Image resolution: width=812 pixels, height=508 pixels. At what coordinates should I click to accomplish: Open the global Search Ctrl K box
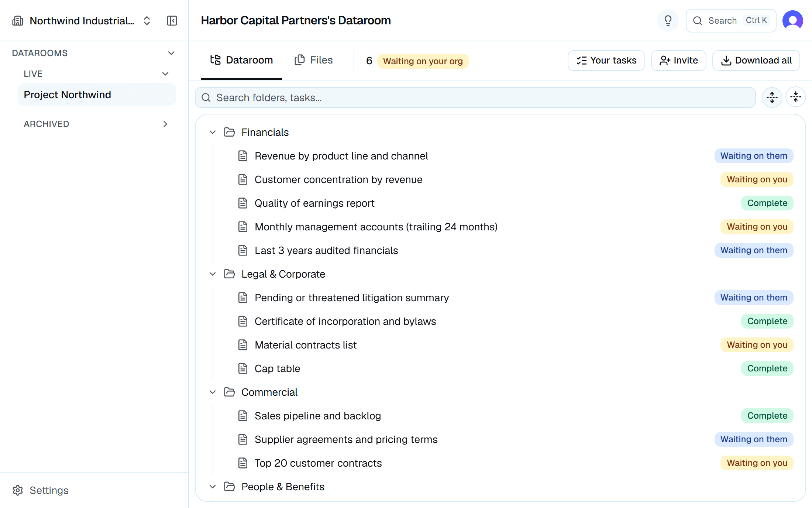(731, 21)
